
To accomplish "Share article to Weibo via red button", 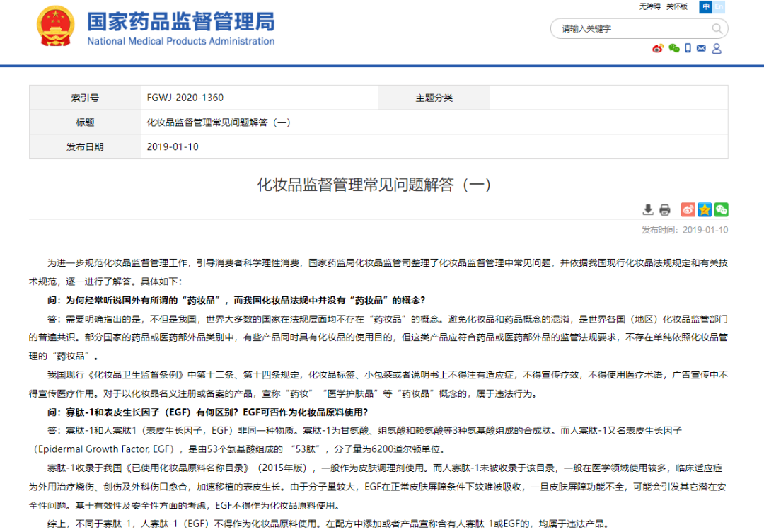I will 688,209.
